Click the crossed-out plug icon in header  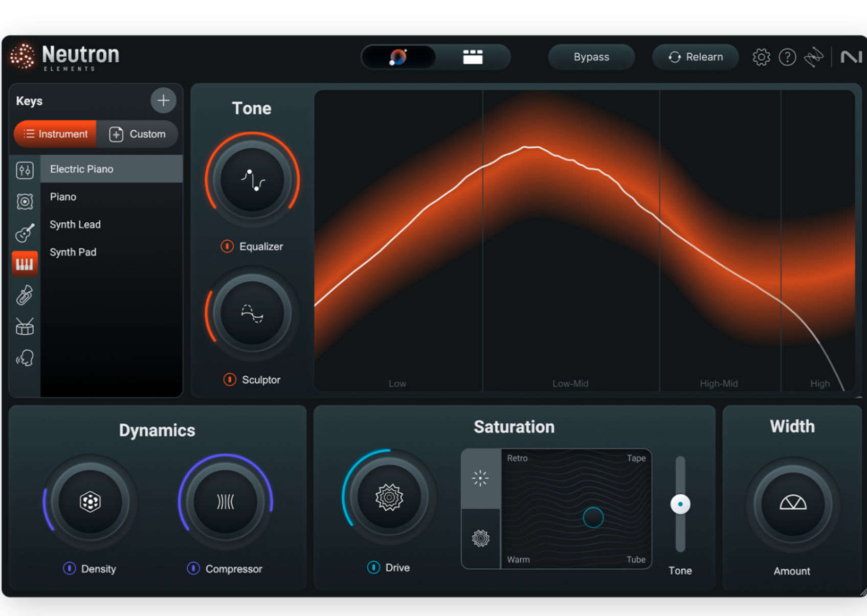pos(813,57)
